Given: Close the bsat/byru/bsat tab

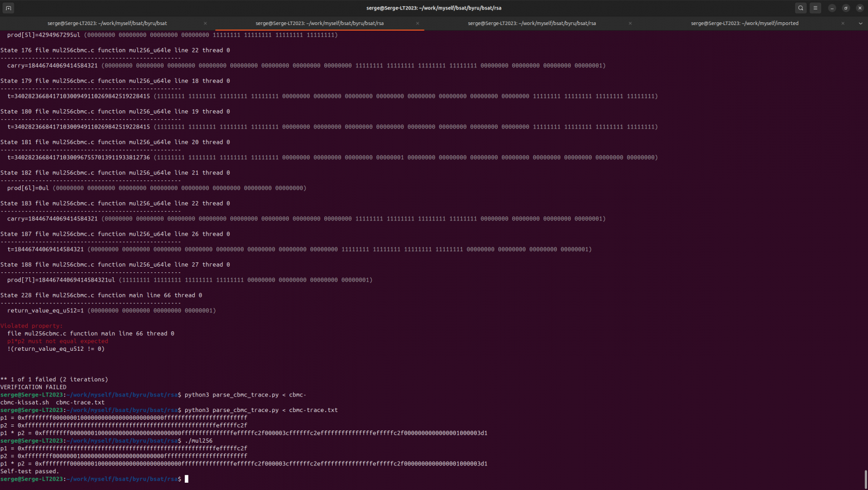Looking at the screenshot, I should [205, 23].
